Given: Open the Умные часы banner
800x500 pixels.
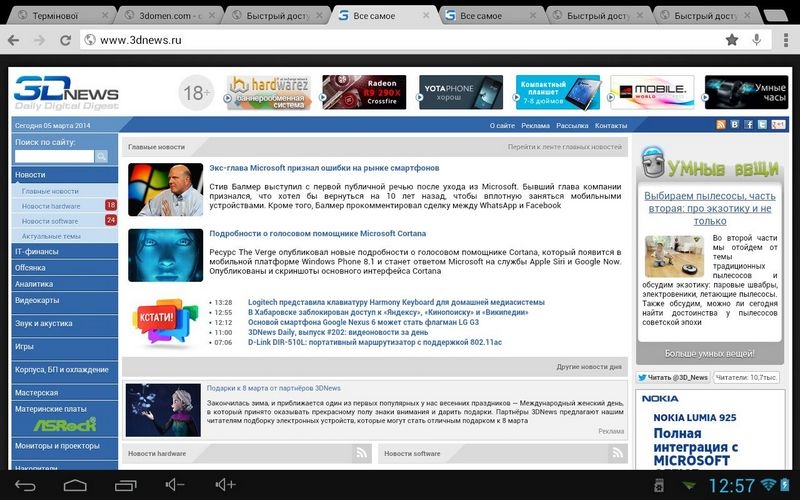Looking at the screenshot, I should (746, 92).
